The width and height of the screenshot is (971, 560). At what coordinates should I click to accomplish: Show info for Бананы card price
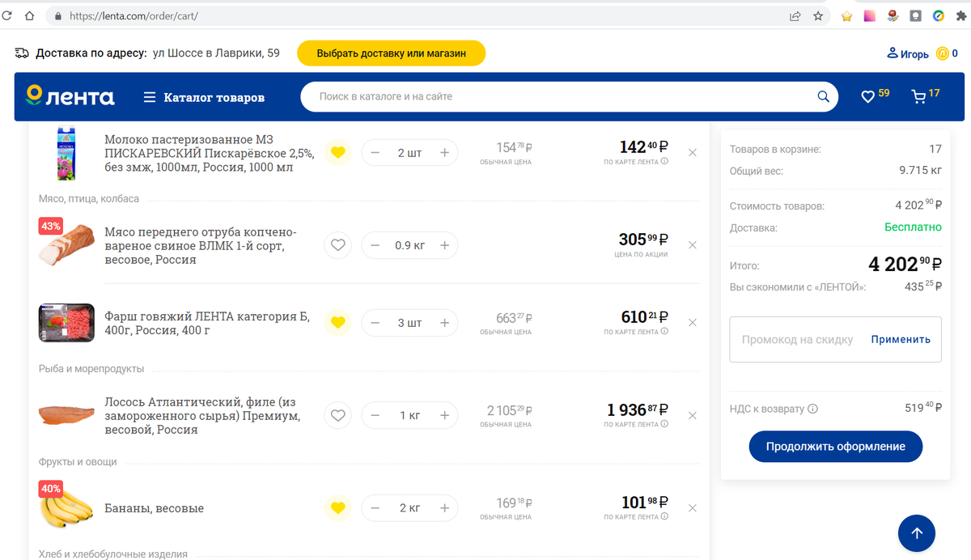tap(664, 516)
